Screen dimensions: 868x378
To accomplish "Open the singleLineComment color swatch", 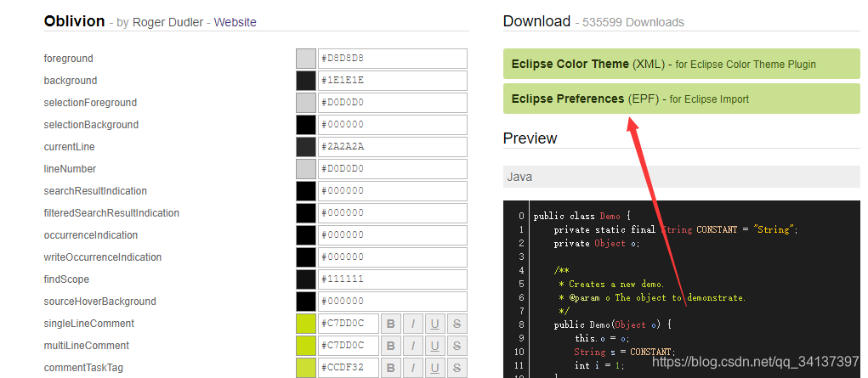I will click(x=305, y=324).
